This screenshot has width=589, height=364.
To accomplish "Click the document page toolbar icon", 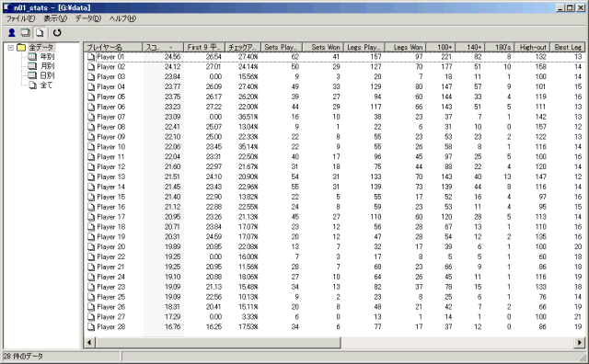I will [x=40, y=33].
